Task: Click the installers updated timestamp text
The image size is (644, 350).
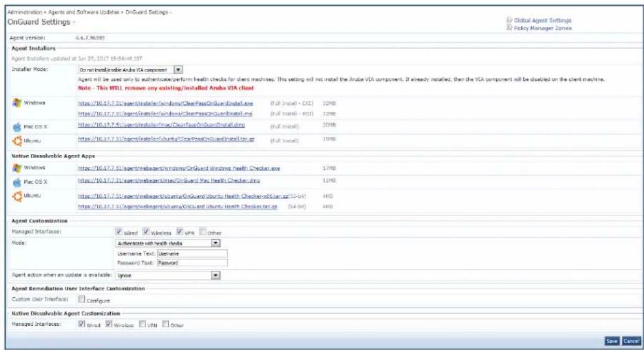Action: pos(77,58)
